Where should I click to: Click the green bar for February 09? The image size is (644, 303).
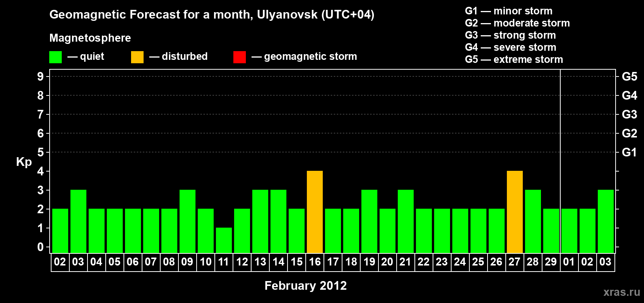coord(188,221)
